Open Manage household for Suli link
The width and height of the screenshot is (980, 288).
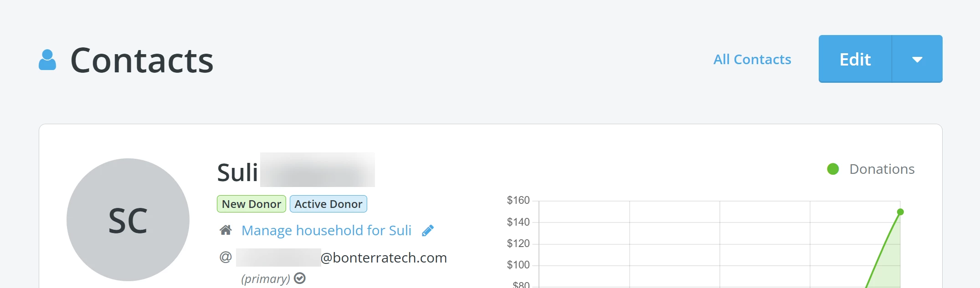tap(326, 230)
